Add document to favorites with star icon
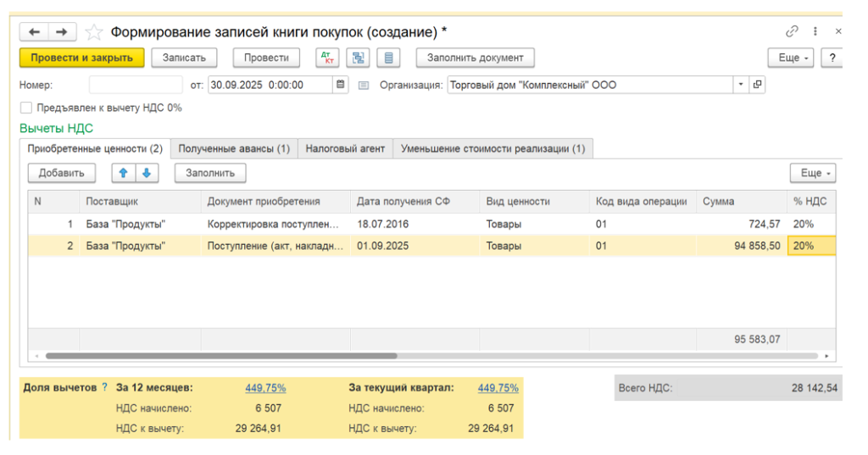This screenshot has height=455, width=868. [94, 32]
